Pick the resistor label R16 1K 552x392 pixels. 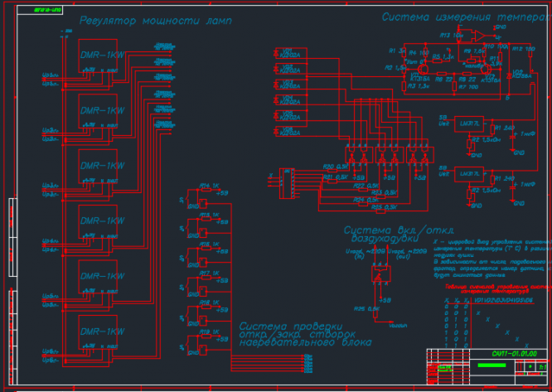tap(209, 244)
